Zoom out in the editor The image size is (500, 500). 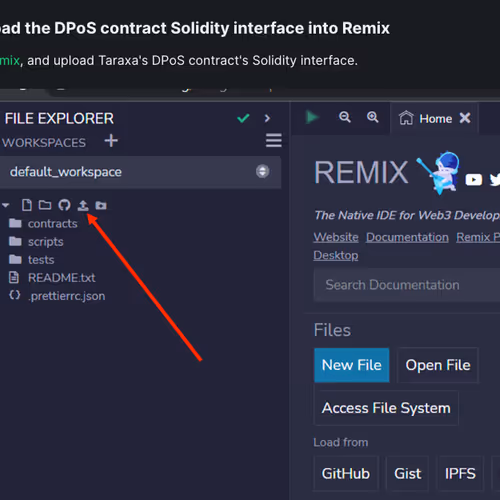pyautogui.click(x=345, y=117)
